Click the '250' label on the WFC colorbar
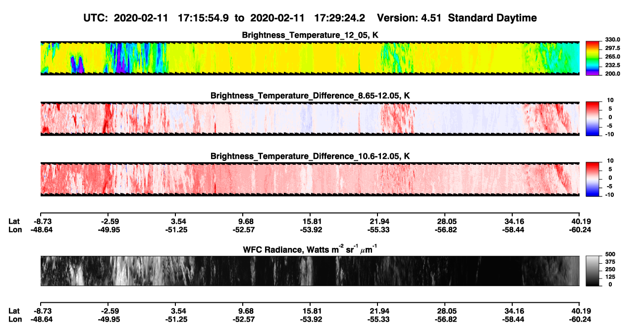Screen dimensions: 644x330 610,270
